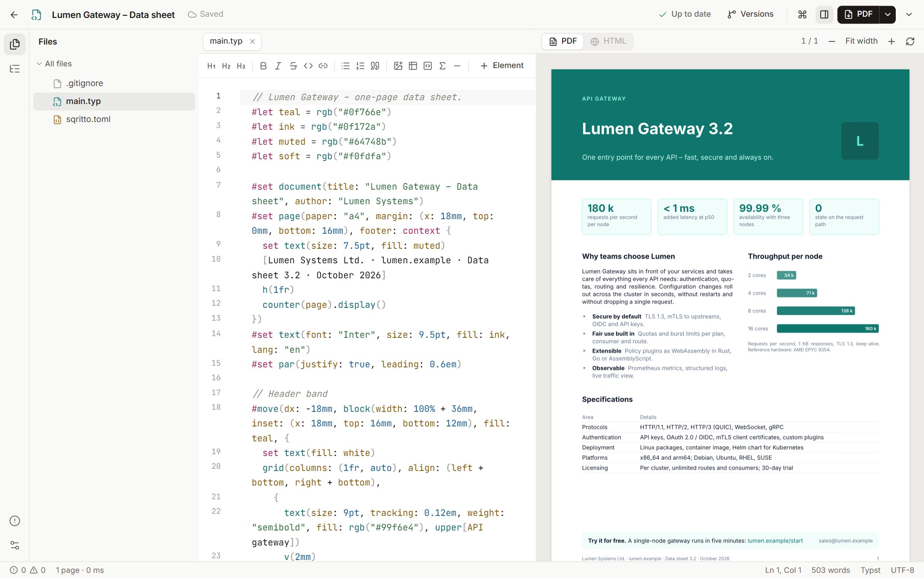Open the problems icon in left sidebar

[x=15, y=521]
